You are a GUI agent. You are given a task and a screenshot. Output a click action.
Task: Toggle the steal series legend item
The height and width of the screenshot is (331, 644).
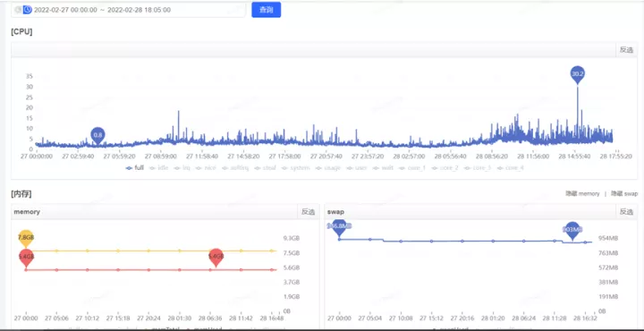click(x=265, y=168)
